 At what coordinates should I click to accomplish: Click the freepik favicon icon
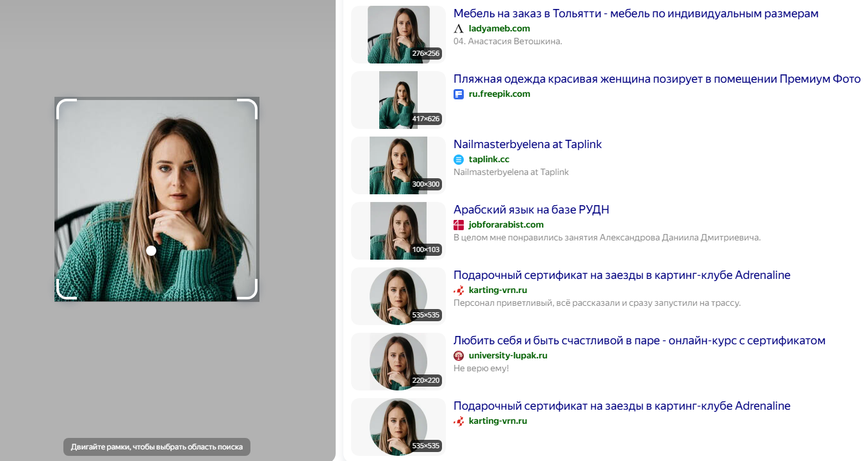459,94
